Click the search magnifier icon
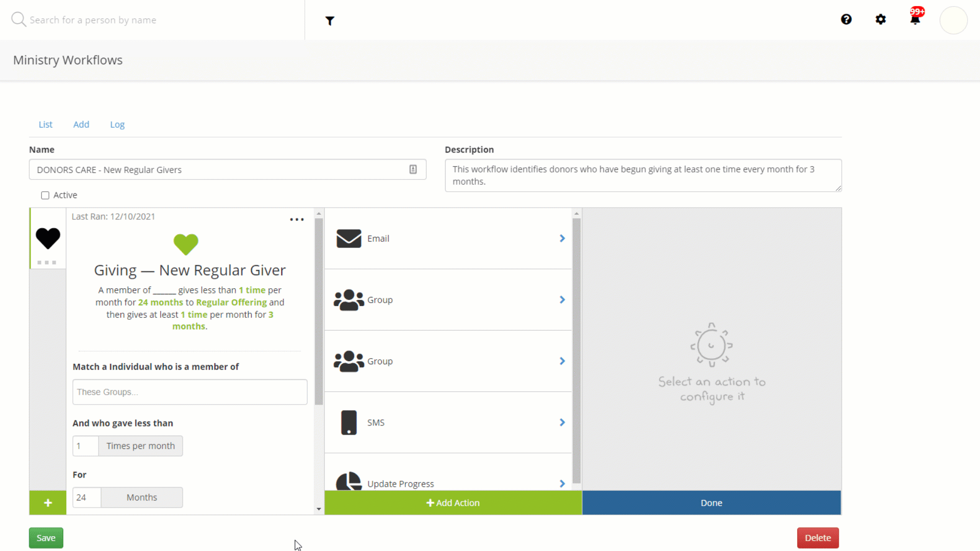This screenshot has width=980, height=551. (x=18, y=20)
